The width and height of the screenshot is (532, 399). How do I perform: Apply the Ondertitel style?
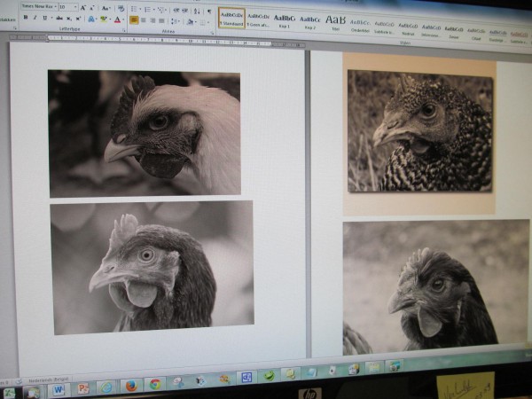pos(360,26)
